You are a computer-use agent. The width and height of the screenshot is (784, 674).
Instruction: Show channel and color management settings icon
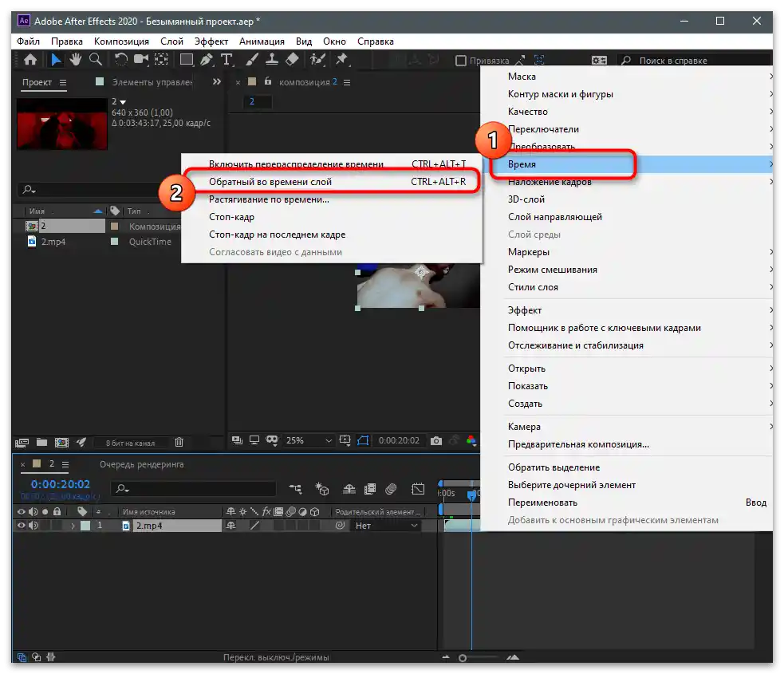471,440
